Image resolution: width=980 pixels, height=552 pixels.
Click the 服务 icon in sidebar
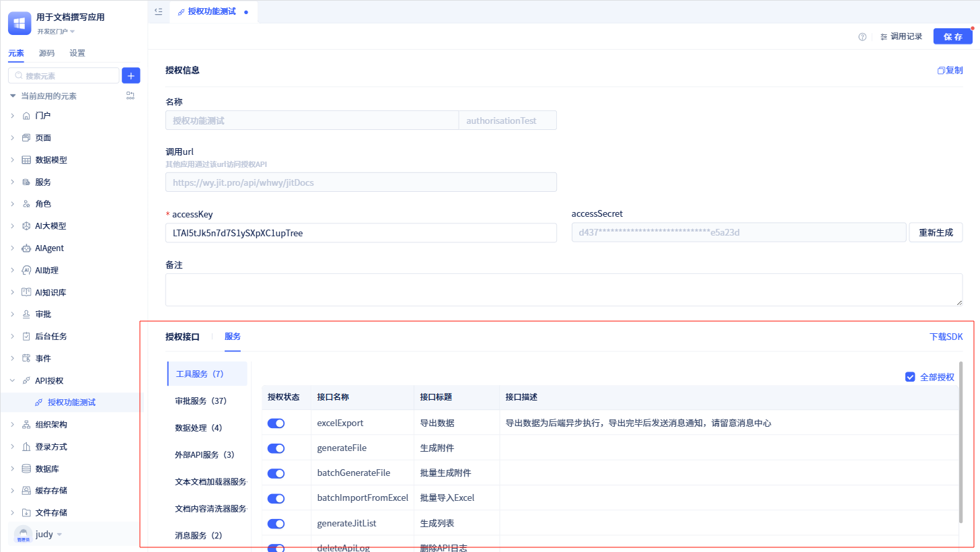click(x=26, y=182)
